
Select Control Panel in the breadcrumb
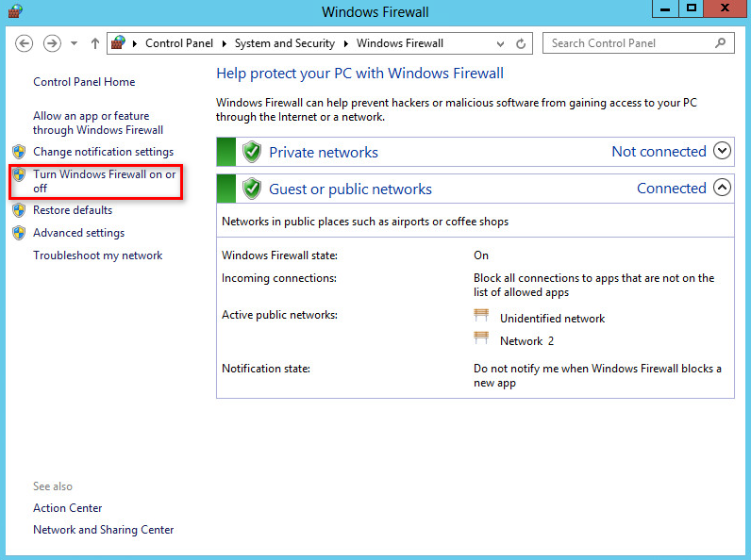tap(179, 43)
